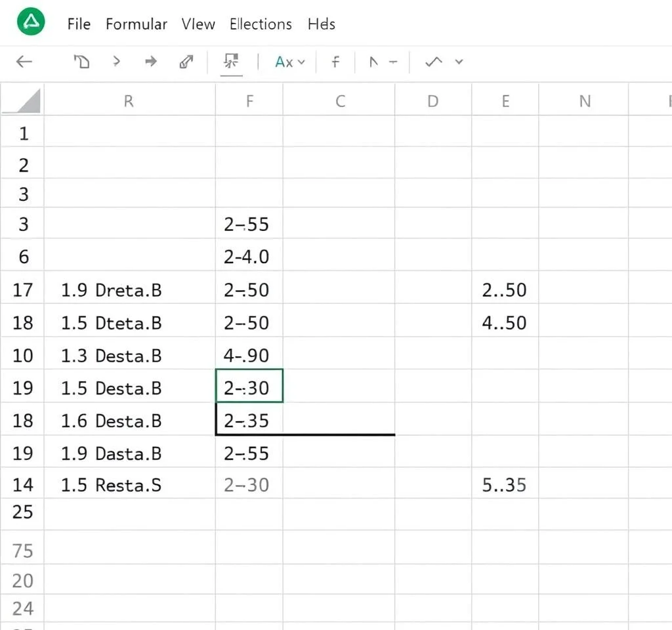Image resolution: width=672 pixels, height=630 pixels.
Task: Open the Hels menu
Action: pos(322,24)
